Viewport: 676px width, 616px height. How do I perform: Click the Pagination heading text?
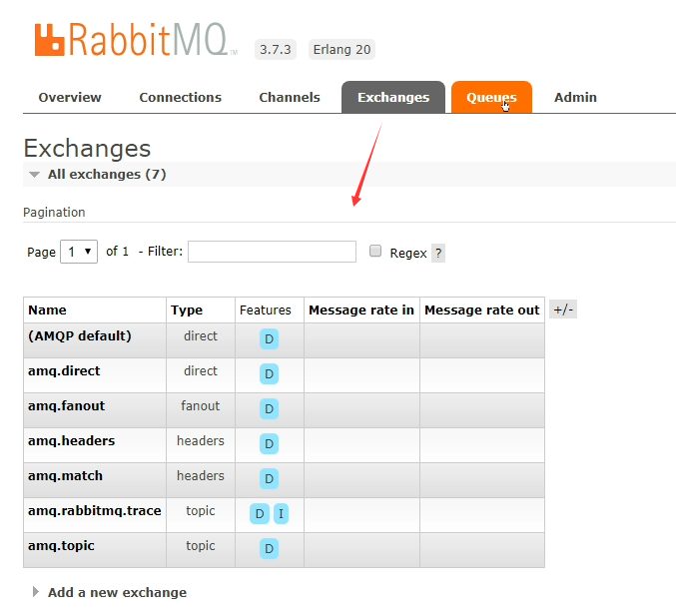tap(54, 212)
